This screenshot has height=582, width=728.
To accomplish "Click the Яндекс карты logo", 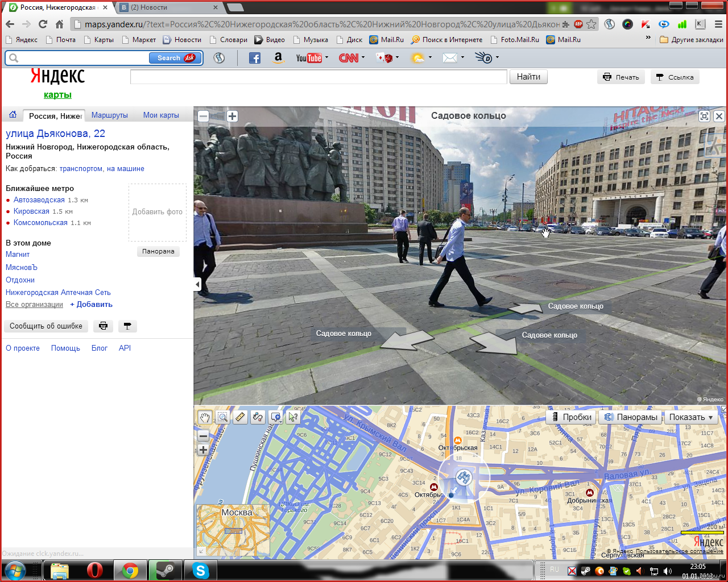I will pyautogui.click(x=57, y=82).
